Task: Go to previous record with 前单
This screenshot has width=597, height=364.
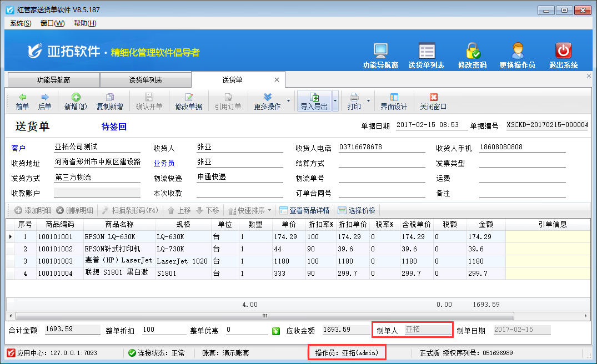Action: [x=22, y=102]
